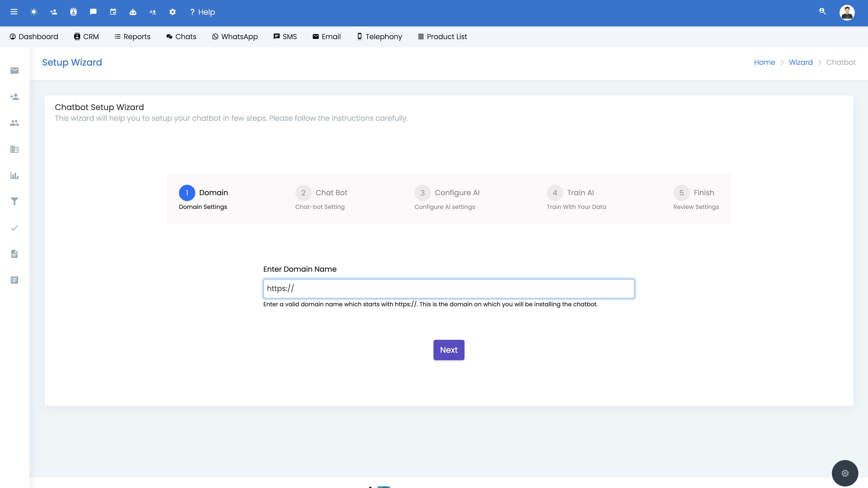The image size is (868, 488).
Task: Open floating customizer gear button
Action: [x=845, y=473]
